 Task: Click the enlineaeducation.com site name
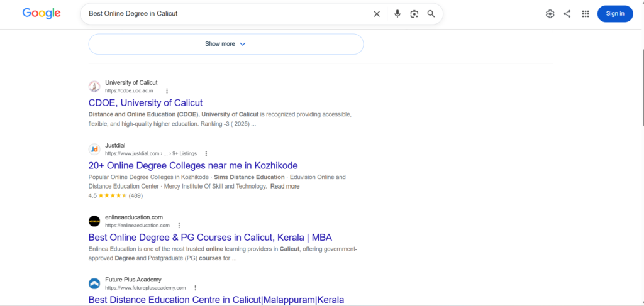click(134, 217)
